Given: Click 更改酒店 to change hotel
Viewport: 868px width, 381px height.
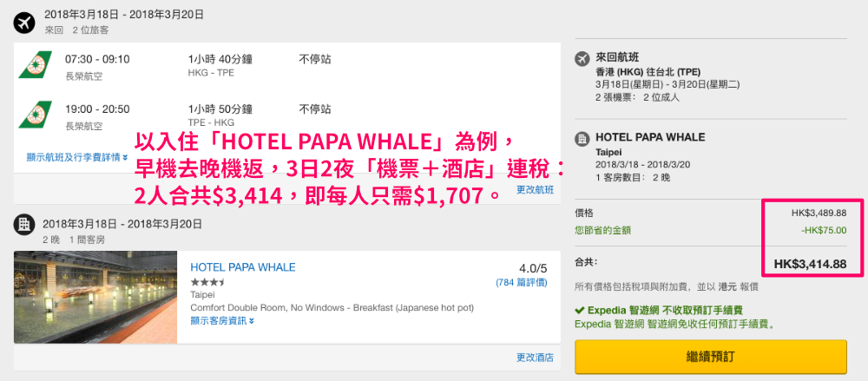Looking at the screenshot, I should (535, 358).
